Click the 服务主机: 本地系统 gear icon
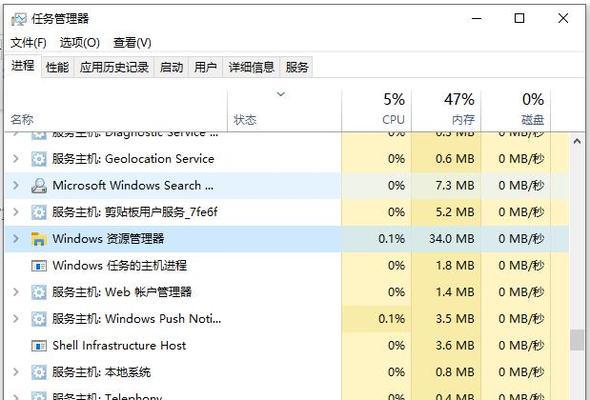Screen dimensions: 590x400 pos(39,372)
